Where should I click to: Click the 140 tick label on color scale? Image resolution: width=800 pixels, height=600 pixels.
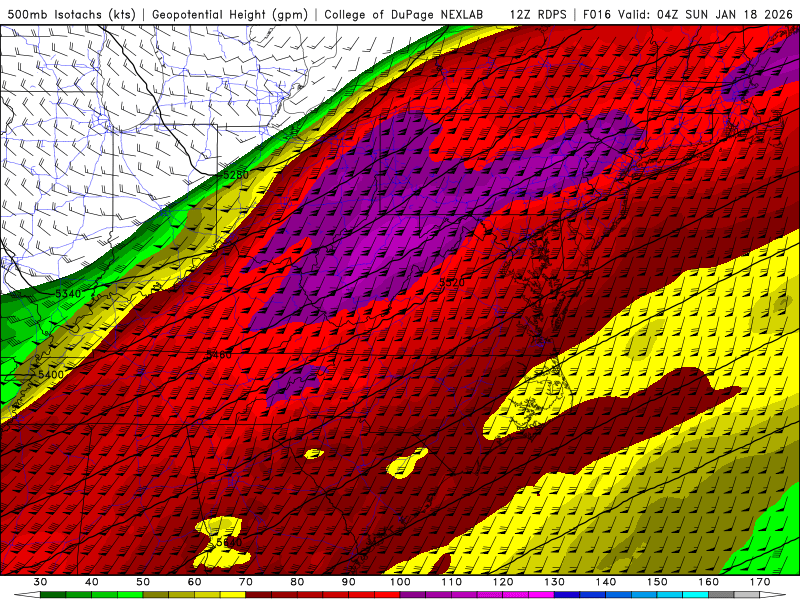click(x=606, y=582)
